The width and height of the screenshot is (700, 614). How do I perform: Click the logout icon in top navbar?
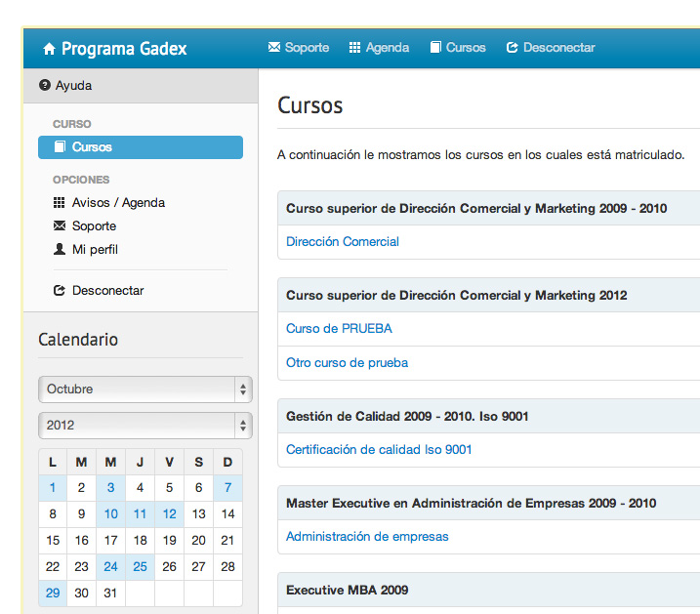click(512, 47)
